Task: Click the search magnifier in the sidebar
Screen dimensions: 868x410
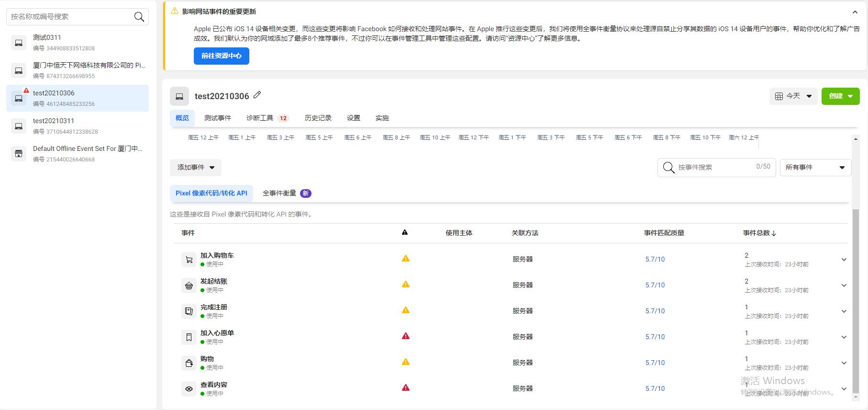Action: tap(139, 17)
